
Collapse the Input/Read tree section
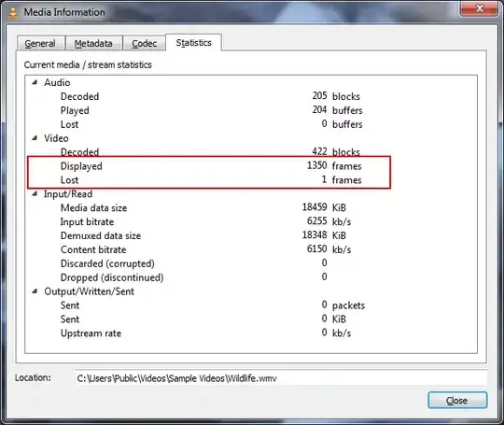click(x=35, y=193)
